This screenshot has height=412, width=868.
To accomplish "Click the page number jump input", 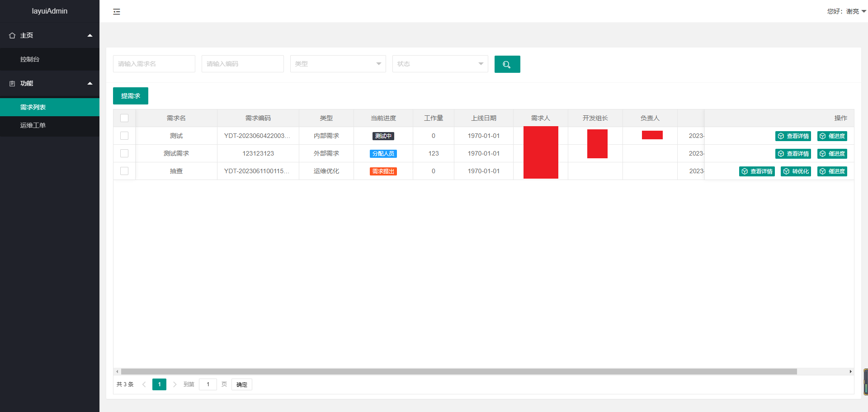I will (x=208, y=384).
